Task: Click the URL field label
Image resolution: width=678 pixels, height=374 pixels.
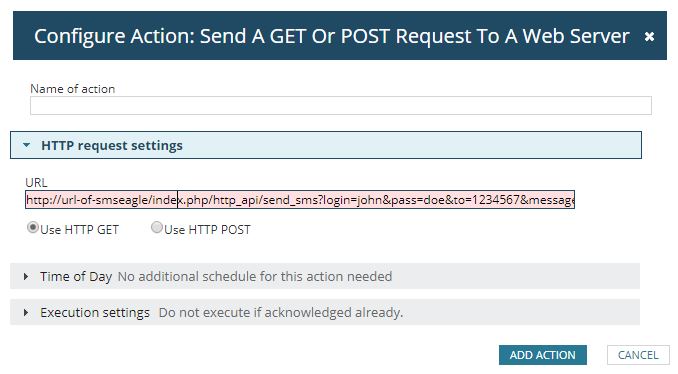Action: pyautogui.click(x=36, y=182)
